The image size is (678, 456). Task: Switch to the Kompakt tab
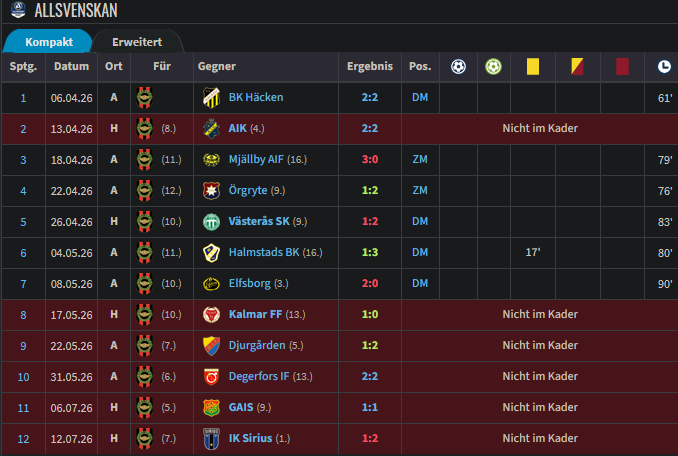pos(49,42)
